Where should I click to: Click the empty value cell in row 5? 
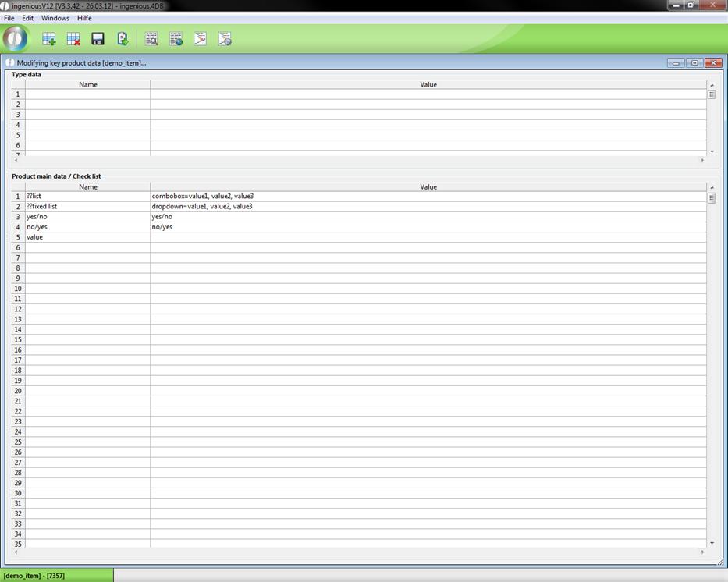[x=428, y=237]
